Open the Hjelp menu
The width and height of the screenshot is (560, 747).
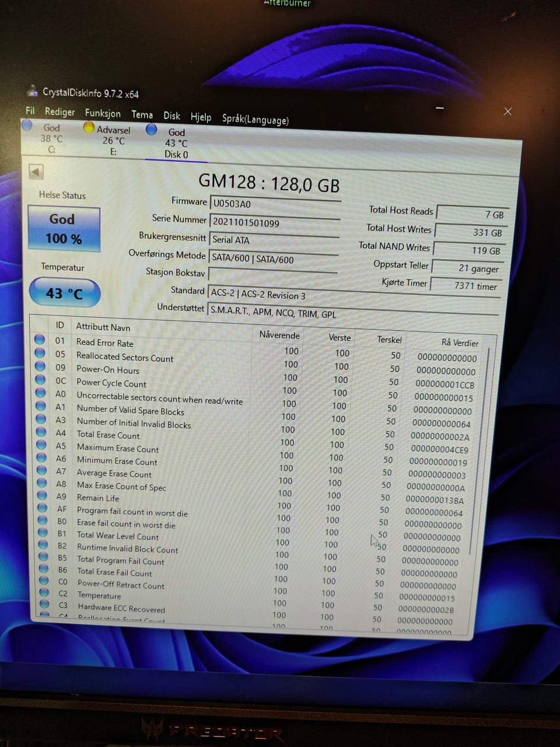[x=201, y=117]
